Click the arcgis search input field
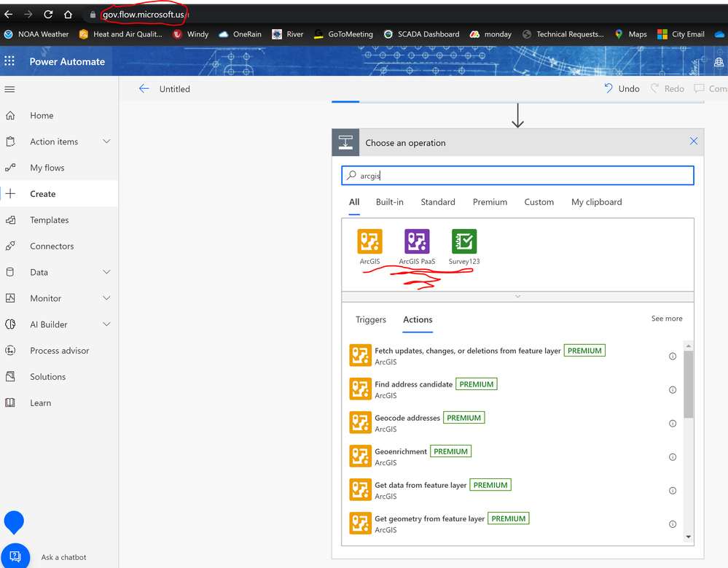 pyautogui.click(x=517, y=176)
